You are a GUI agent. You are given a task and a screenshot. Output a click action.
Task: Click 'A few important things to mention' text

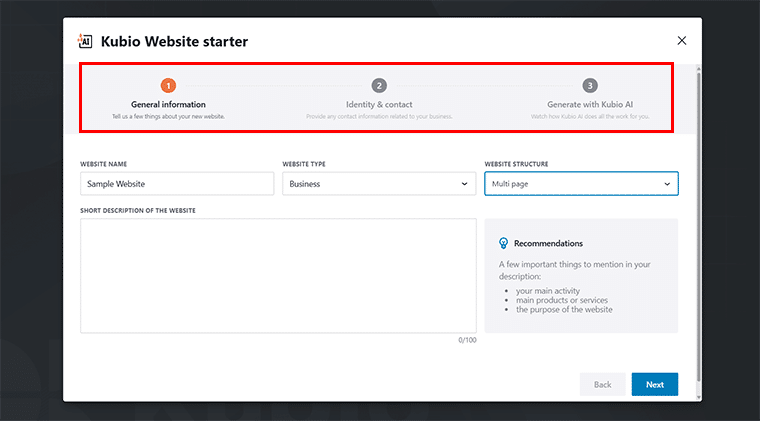click(574, 270)
